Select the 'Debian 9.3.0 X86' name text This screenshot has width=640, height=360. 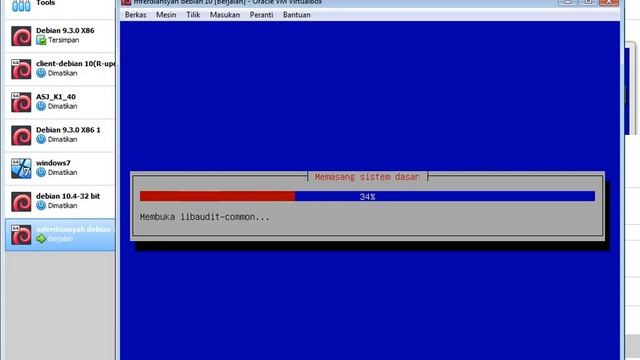pos(65,31)
